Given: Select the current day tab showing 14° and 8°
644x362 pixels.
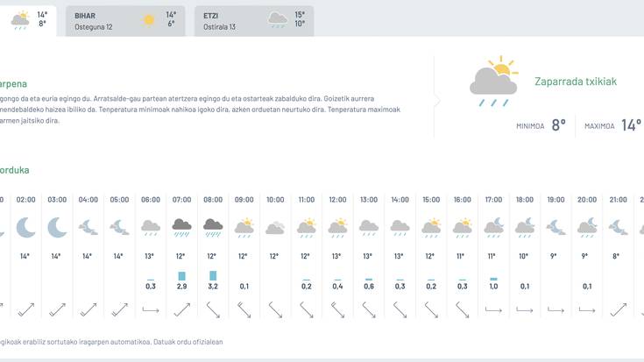Looking at the screenshot, I should click(28, 21).
